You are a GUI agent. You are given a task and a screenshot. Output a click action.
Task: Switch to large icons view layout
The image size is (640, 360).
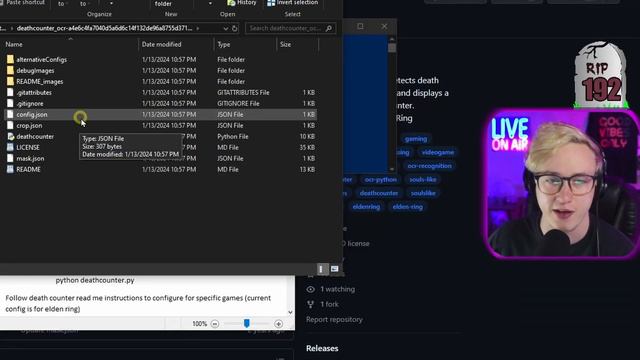click(x=334, y=269)
